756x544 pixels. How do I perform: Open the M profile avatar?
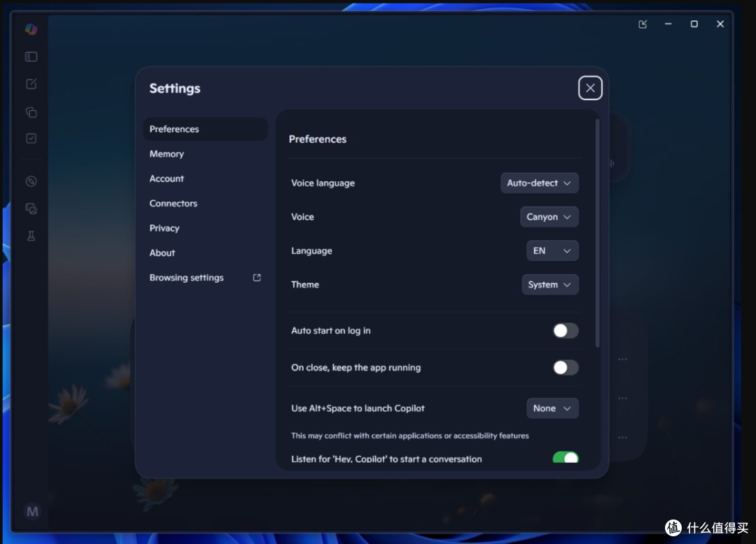tap(32, 511)
